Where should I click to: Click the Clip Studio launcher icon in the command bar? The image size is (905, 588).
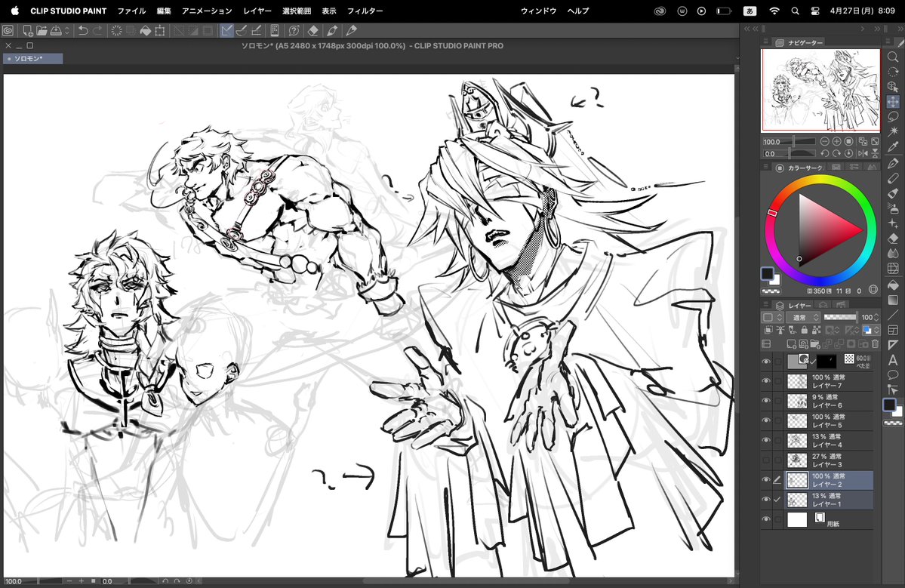[8, 31]
